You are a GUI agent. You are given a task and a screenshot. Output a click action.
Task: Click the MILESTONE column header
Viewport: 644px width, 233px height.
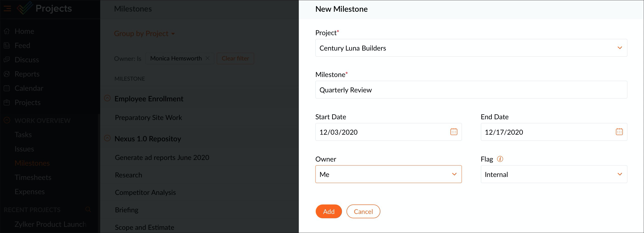point(129,79)
